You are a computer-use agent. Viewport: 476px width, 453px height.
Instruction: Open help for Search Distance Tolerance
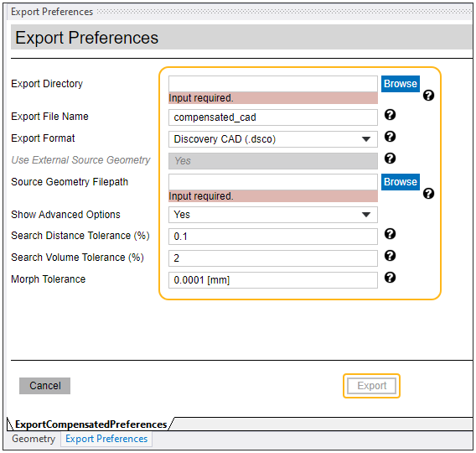coord(390,234)
